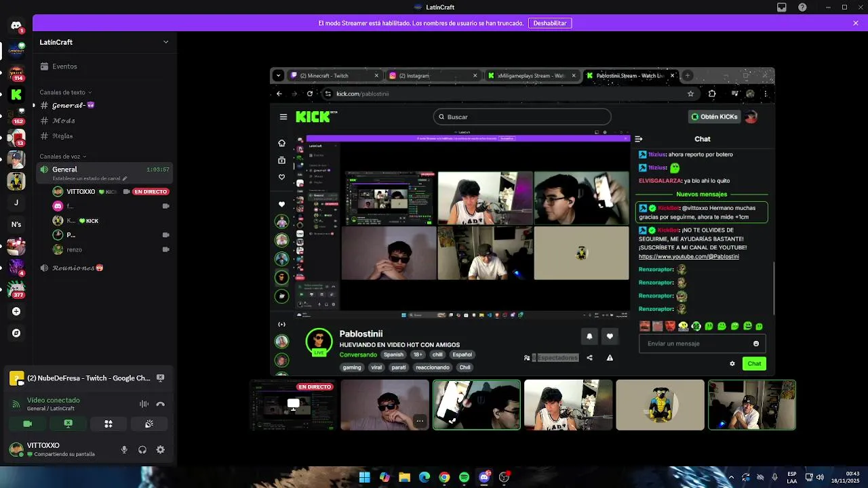Open soundboard button in voice panel

click(x=149, y=424)
